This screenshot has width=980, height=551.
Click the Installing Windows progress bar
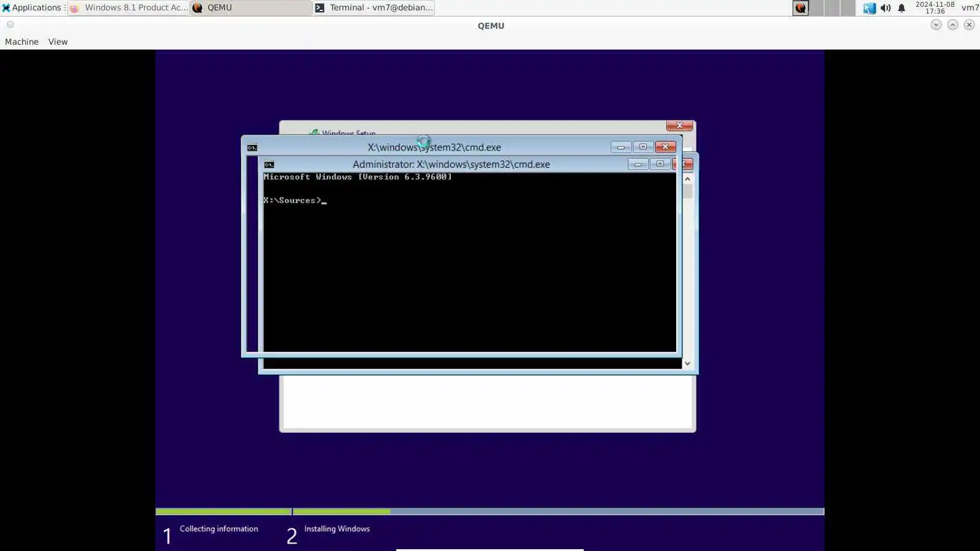click(559, 511)
